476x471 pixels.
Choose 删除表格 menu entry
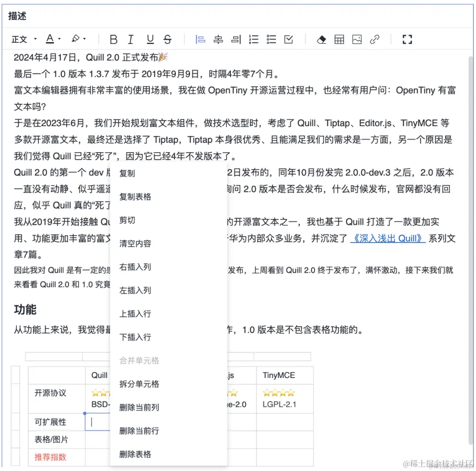click(x=168, y=454)
